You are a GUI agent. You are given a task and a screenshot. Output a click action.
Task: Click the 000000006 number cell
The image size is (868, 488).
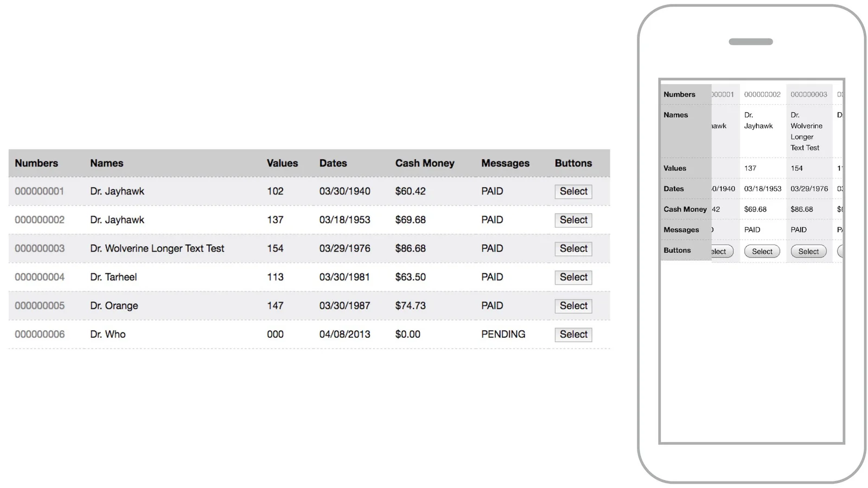point(40,335)
